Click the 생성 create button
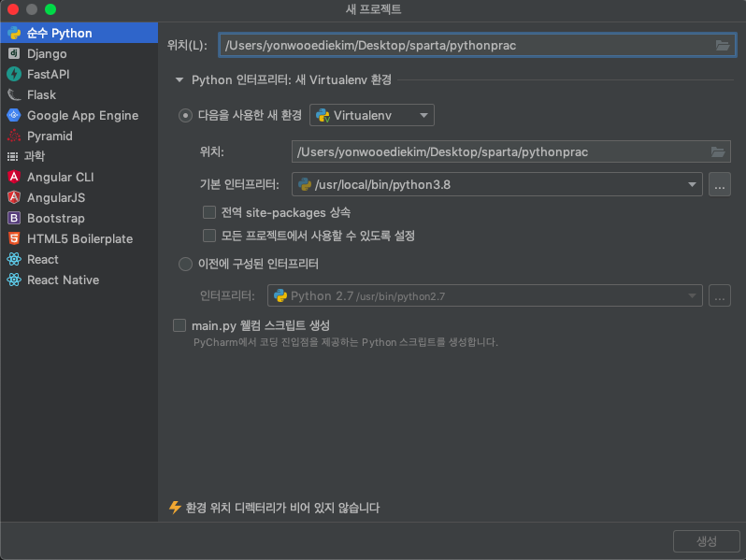 706,541
